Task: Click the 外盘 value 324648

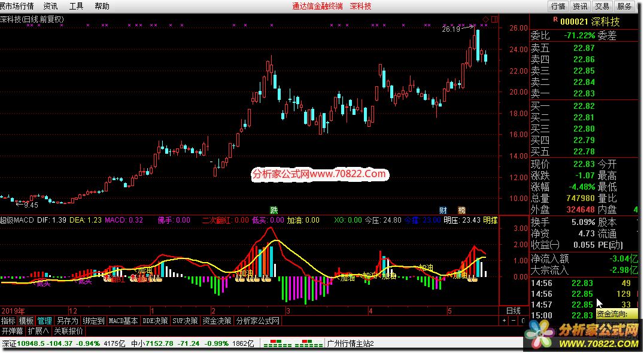Action: coord(581,210)
